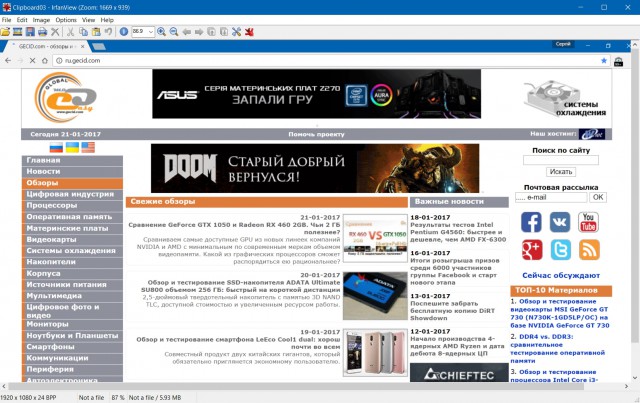The height and width of the screenshot is (403, 640).
Task: Open Смартфоны sidebar category
Action: [x=72, y=347]
